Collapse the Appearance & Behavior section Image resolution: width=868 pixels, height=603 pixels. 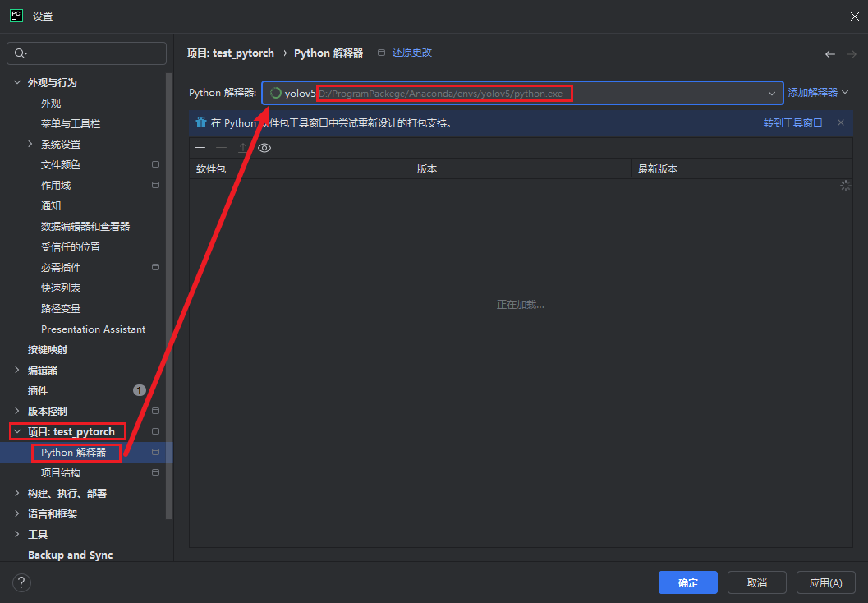pos(17,82)
